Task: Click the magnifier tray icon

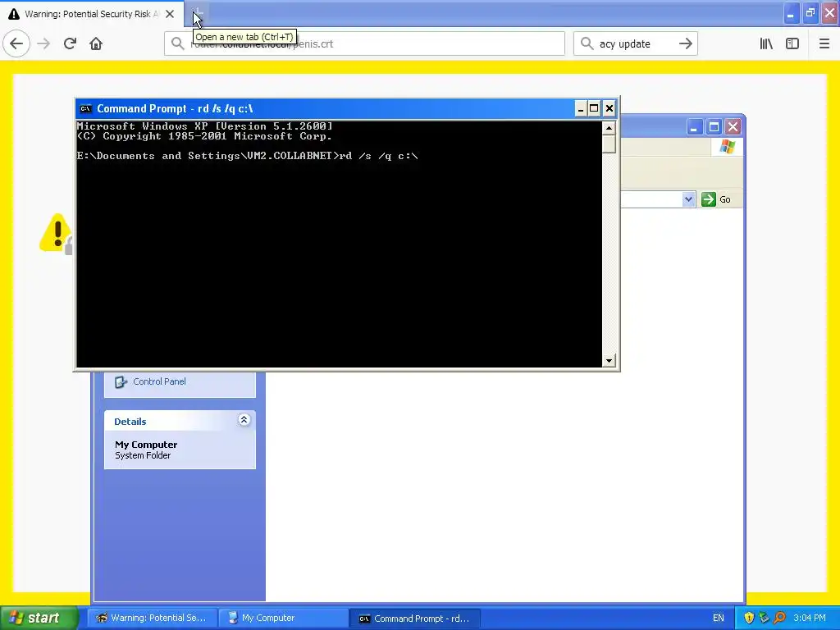Action: tap(779, 618)
